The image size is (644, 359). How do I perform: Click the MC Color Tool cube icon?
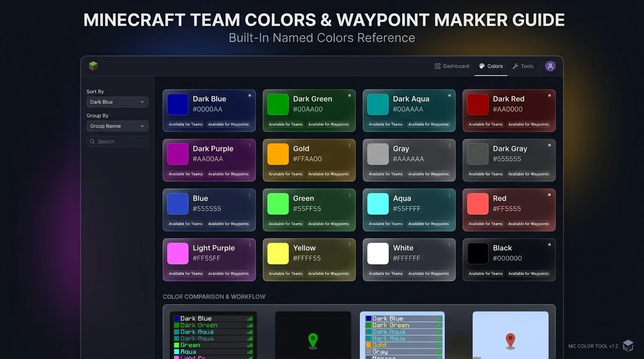[x=628, y=346]
